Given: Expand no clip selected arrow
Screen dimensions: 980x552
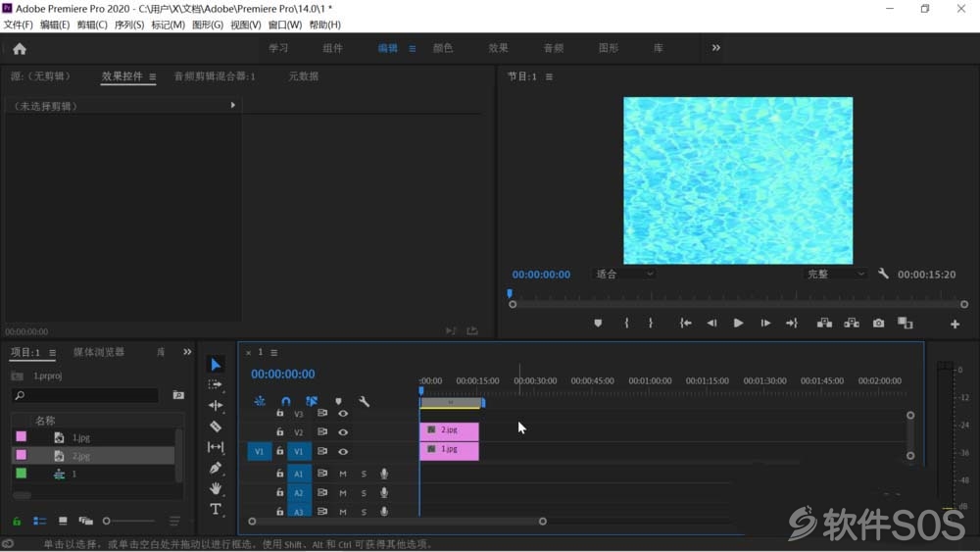Looking at the screenshot, I should (233, 105).
